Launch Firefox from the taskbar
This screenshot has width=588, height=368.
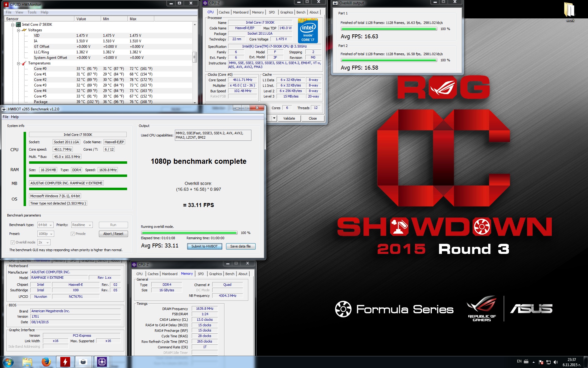click(46, 362)
